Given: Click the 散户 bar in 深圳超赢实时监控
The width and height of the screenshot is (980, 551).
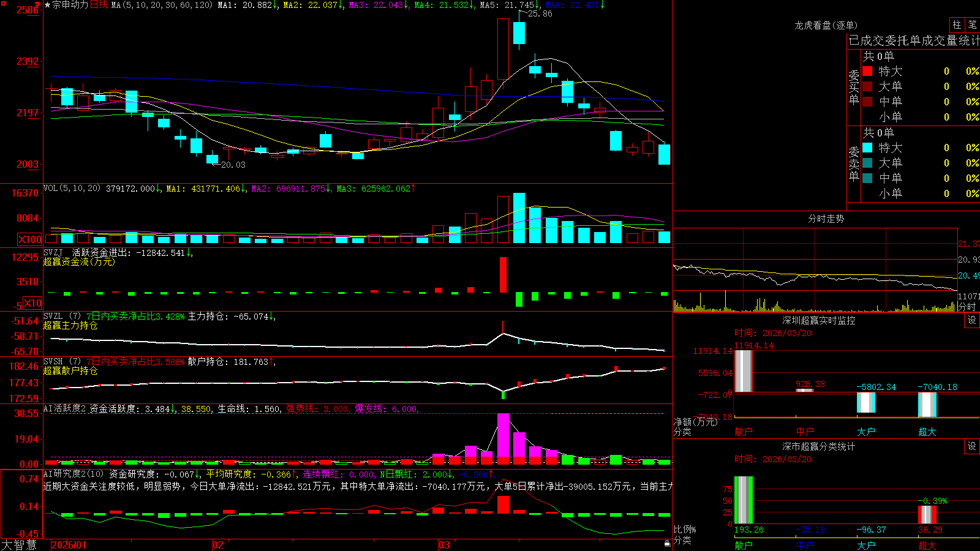Looking at the screenshot, I should (x=743, y=371).
